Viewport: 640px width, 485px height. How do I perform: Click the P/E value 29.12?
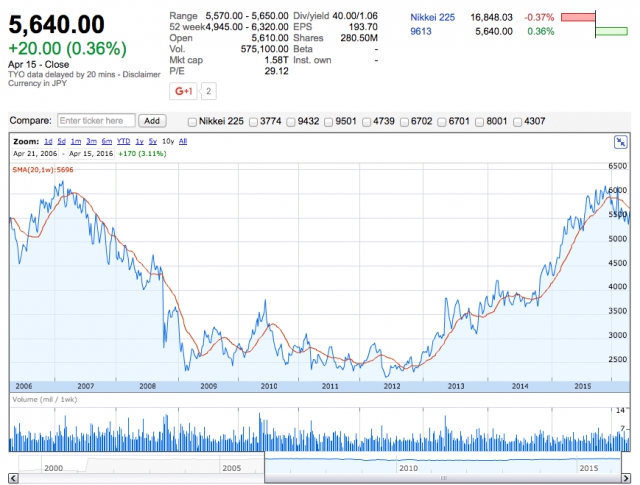pyautogui.click(x=276, y=71)
